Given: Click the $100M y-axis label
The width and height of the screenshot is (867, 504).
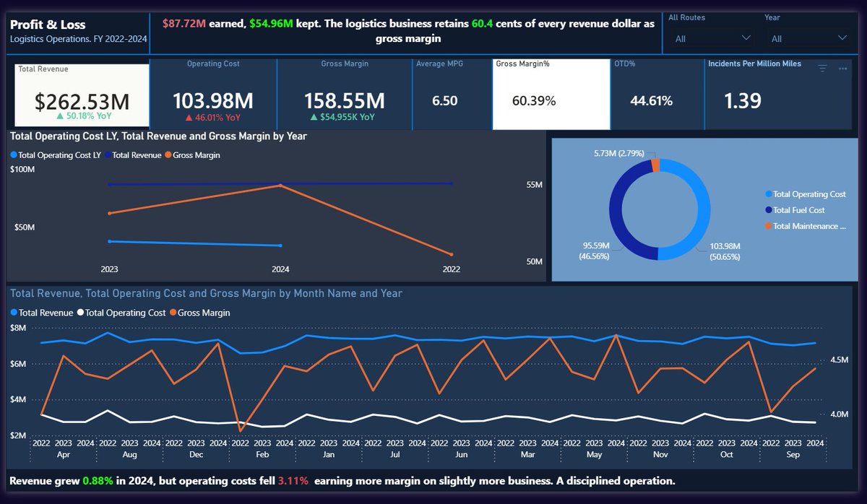Looking at the screenshot, I should (x=22, y=170).
